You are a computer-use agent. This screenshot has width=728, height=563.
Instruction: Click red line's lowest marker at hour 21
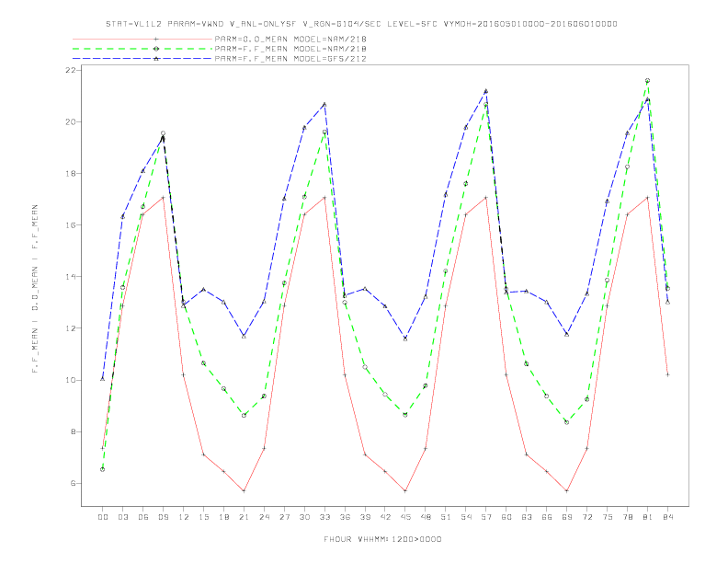pyautogui.click(x=244, y=490)
